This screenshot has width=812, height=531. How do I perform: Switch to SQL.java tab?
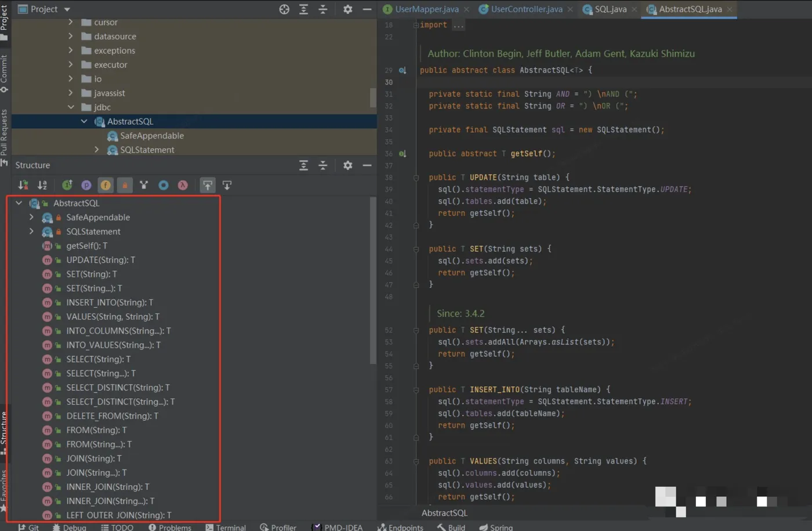610,9
